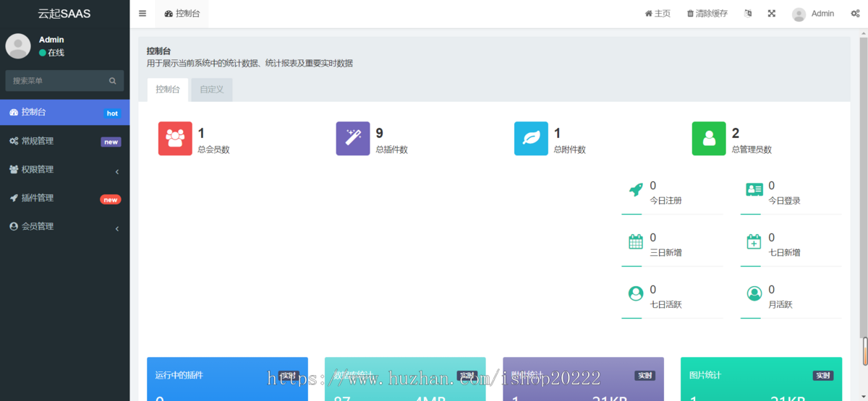Click the 总管理员数 label

(x=752, y=150)
